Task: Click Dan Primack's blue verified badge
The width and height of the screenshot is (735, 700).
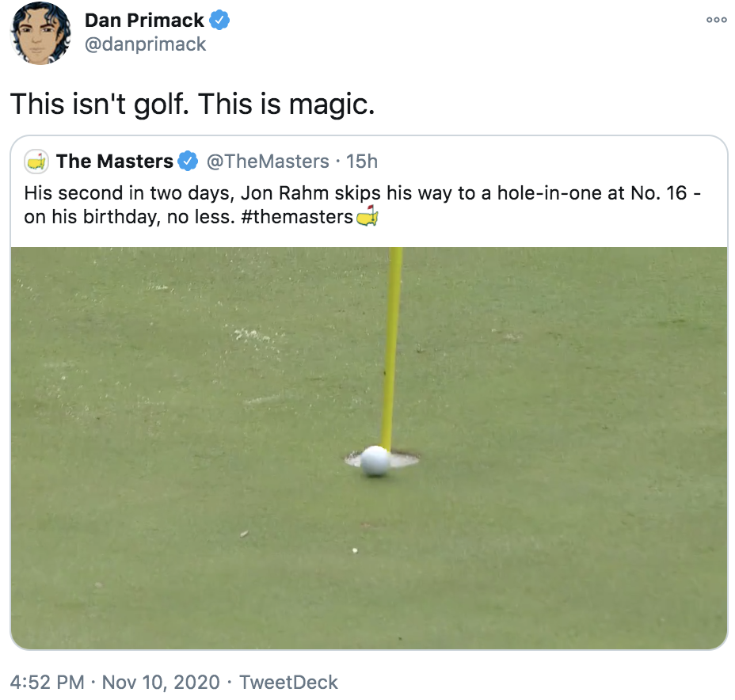Action: point(220,21)
